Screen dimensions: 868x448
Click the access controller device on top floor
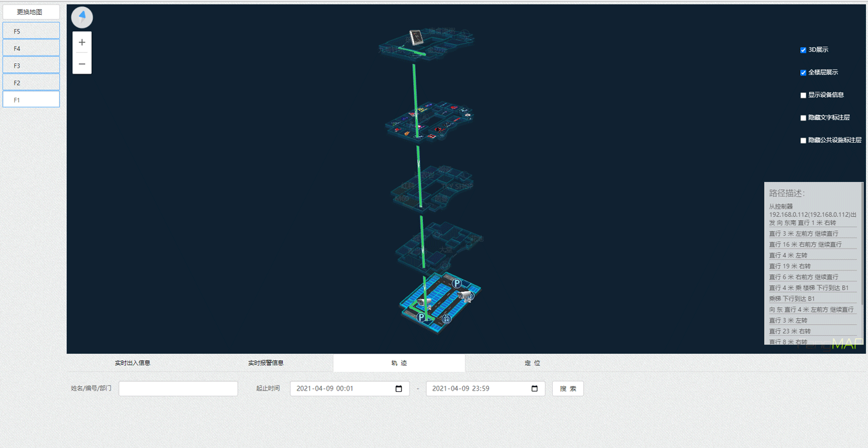click(417, 37)
